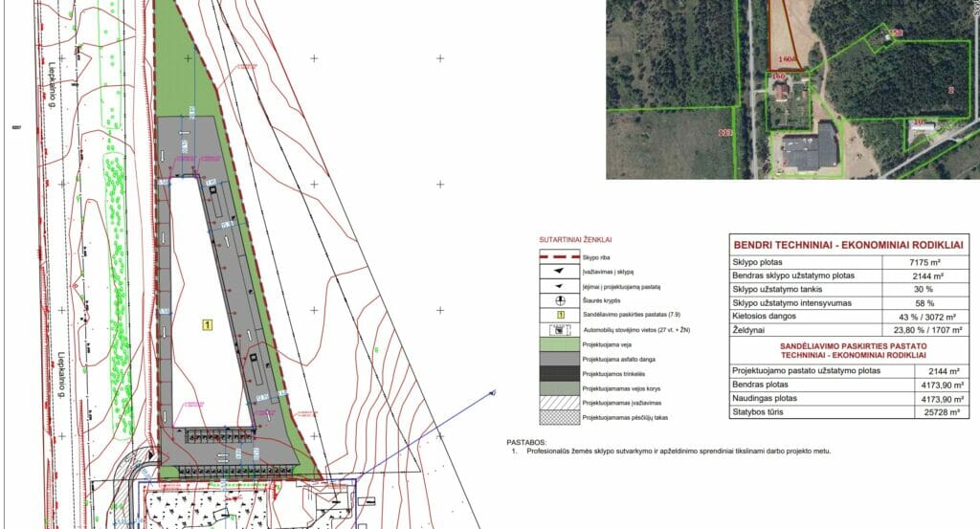Click the Bendras sklypo užstatymo plotas label

coord(793,276)
